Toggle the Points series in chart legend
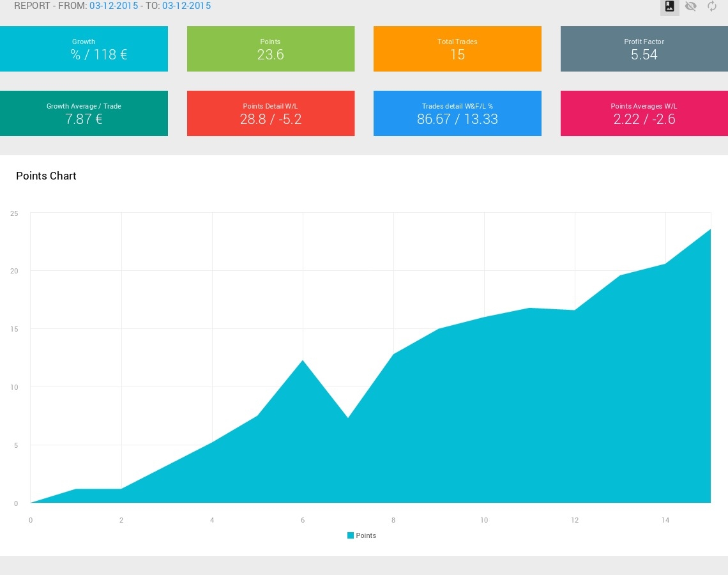The image size is (728, 575). click(361, 535)
